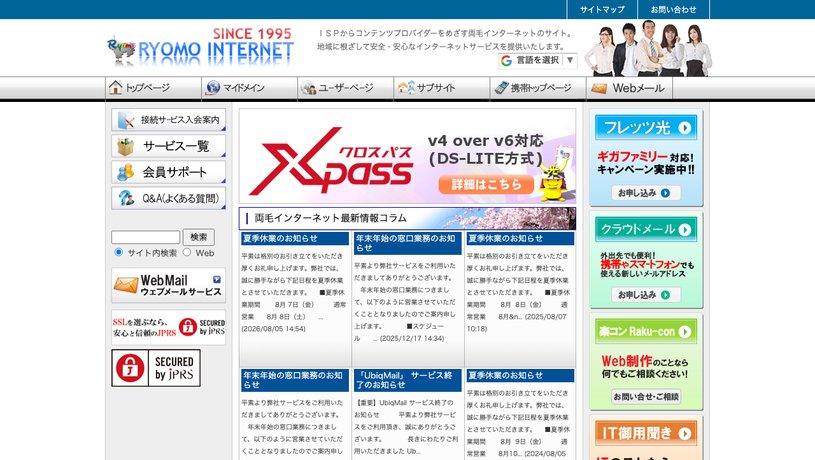This screenshot has height=460, width=815.
Task: Focus the site search text field
Action: coord(146,238)
